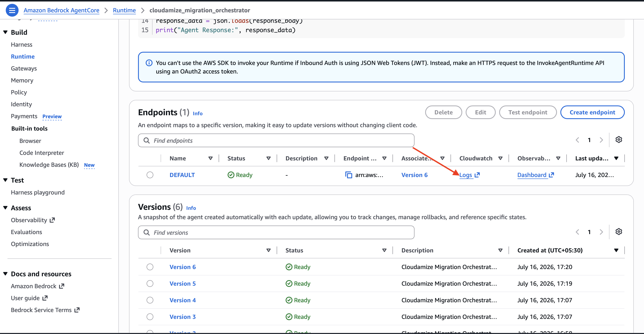Screen dimensions: 644x334
Task: Click the Ready status icon for DEFAULT endpoint
Action: pos(231,175)
